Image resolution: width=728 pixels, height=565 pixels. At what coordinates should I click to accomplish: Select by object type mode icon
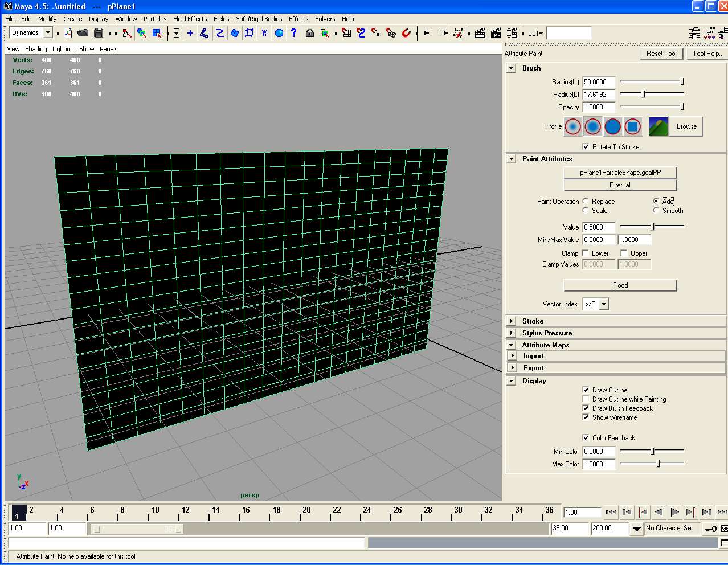(142, 33)
